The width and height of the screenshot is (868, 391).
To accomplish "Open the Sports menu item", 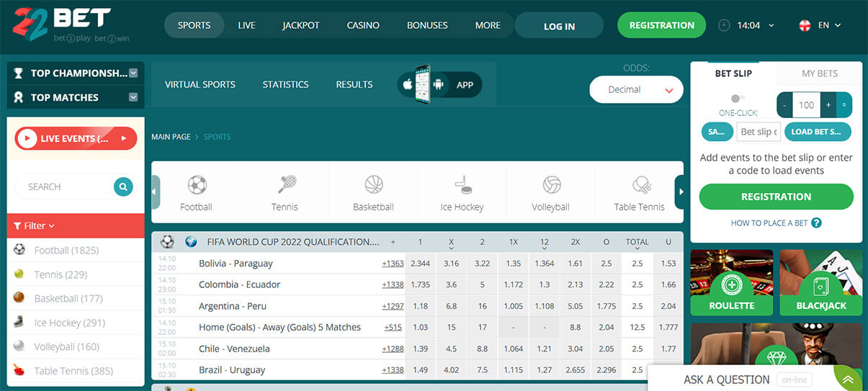I will pos(194,25).
